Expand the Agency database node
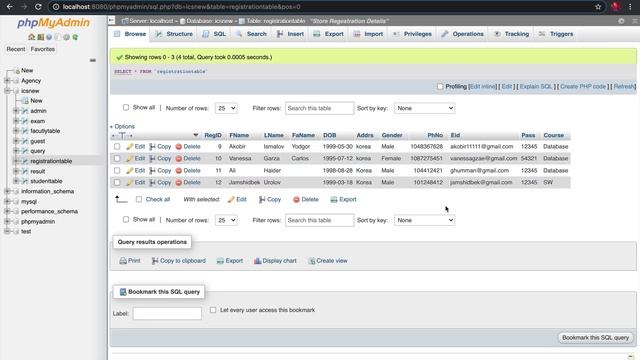The height and width of the screenshot is (360, 640). 7,81
